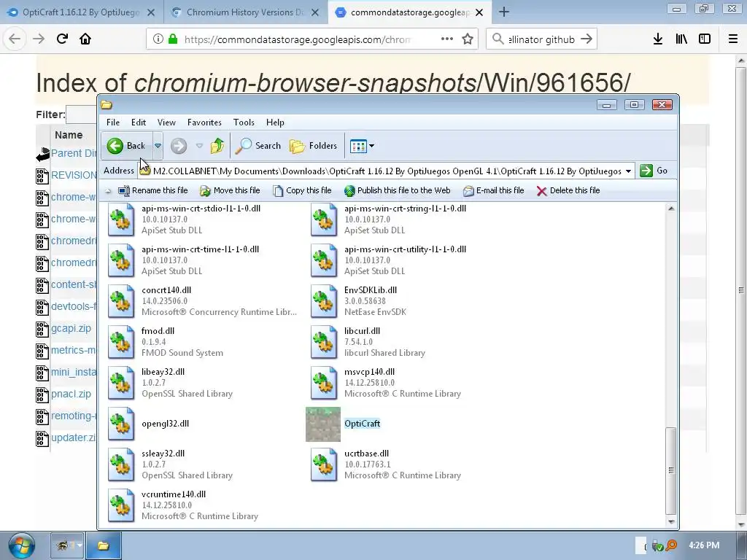Open a new browser tab
Screen dimensions: 747x560
click(x=504, y=12)
